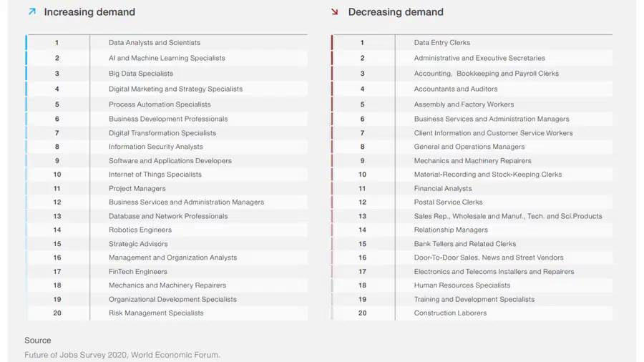This screenshot has height=362, width=644.
Task: Select Information Security Analysts row
Action: coord(166,147)
